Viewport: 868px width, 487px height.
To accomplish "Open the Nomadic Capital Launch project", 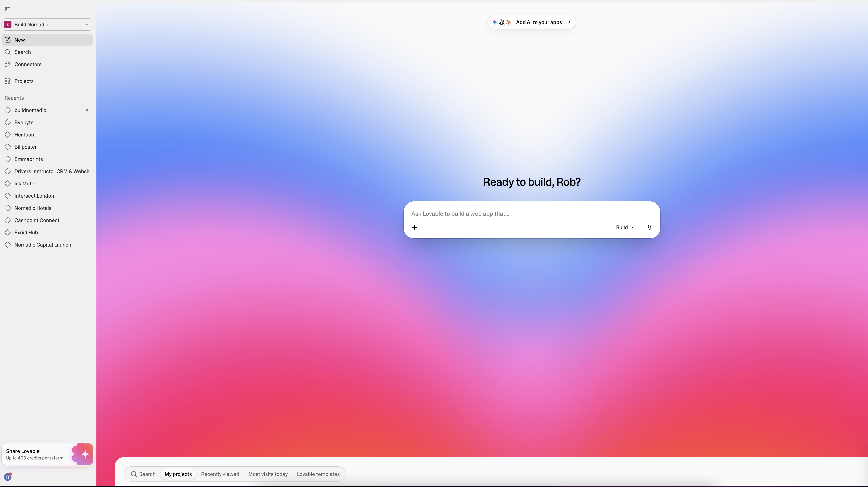I will point(47,245).
